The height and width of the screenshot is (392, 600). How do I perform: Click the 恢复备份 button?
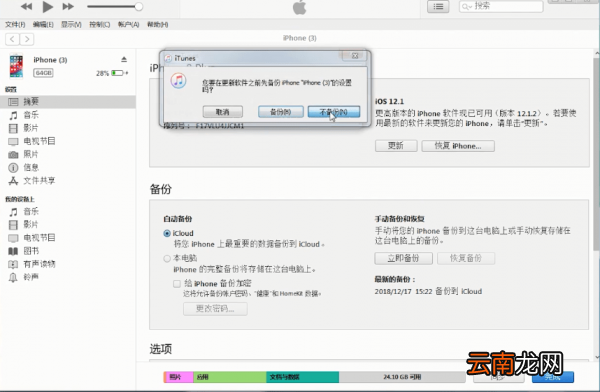tap(466, 258)
